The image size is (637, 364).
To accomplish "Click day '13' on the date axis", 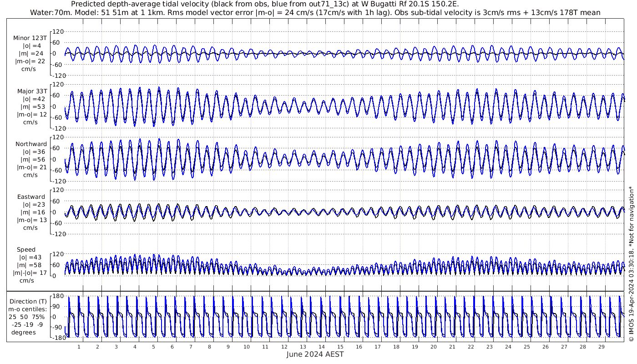I will pyautogui.click(x=303, y=347).
